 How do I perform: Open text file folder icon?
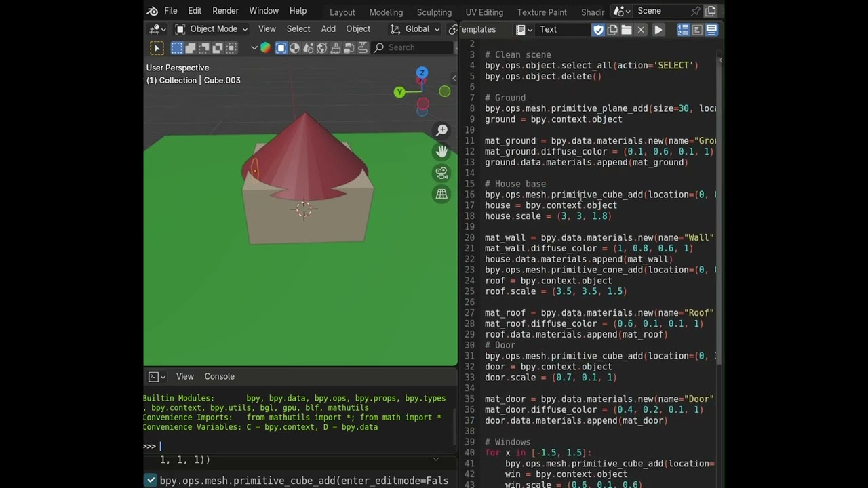point(627,30)
